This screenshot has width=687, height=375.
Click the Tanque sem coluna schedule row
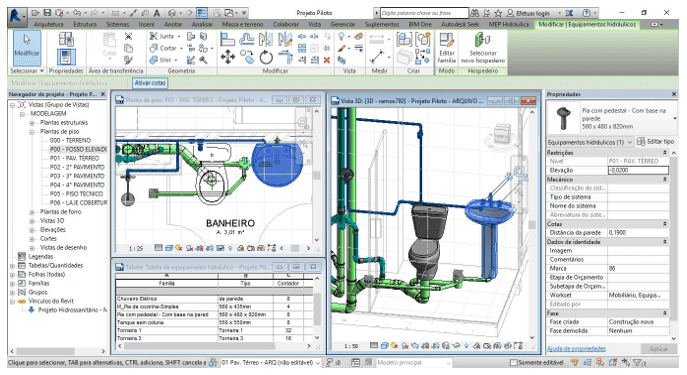[214, 322]
